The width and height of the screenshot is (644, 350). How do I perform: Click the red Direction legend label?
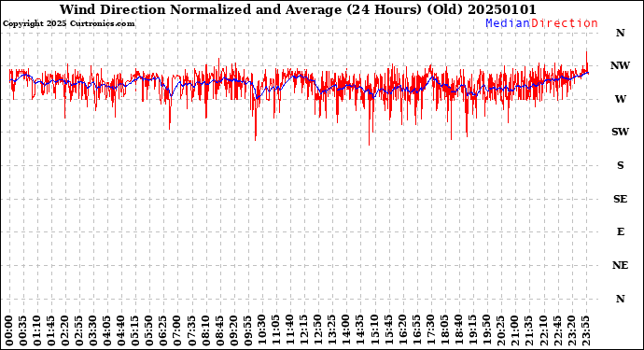click(x=565, y=23)
